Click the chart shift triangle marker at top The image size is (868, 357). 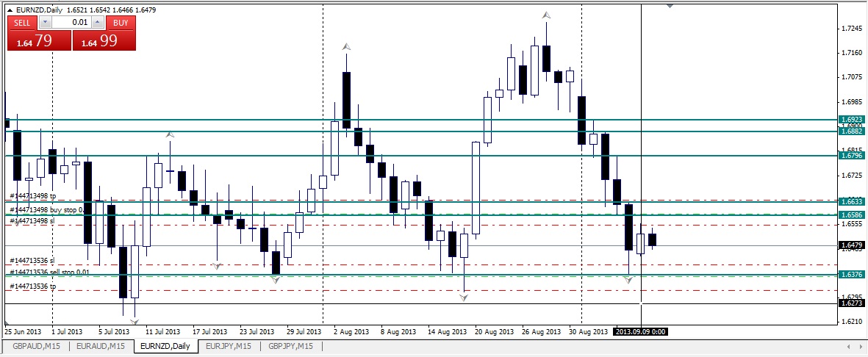pos(670,6)
